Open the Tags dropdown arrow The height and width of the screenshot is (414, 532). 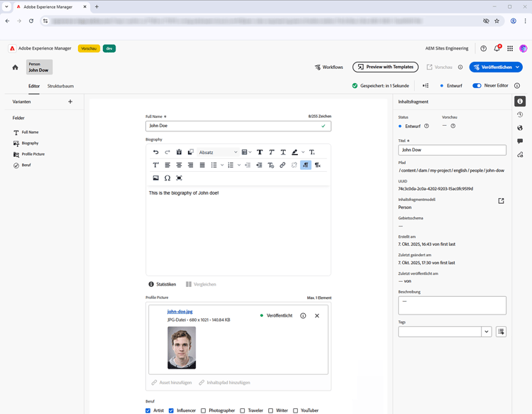pos(487,332)
